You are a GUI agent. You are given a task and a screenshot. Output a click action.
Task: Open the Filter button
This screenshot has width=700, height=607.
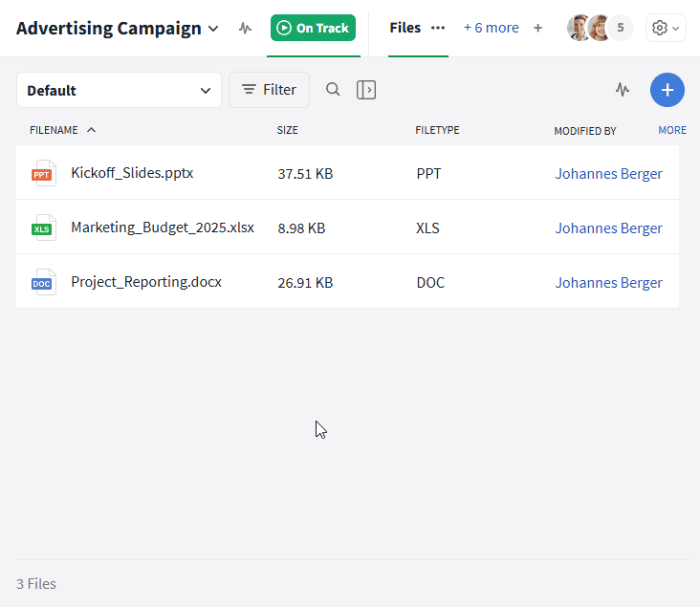[x=269, y=90]
